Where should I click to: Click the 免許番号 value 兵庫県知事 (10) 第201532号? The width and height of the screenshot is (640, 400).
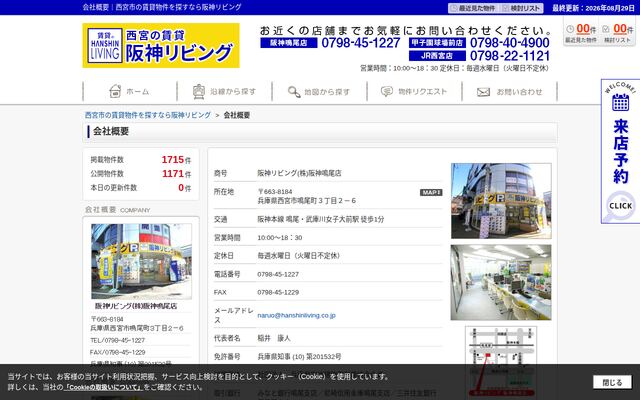299,357
